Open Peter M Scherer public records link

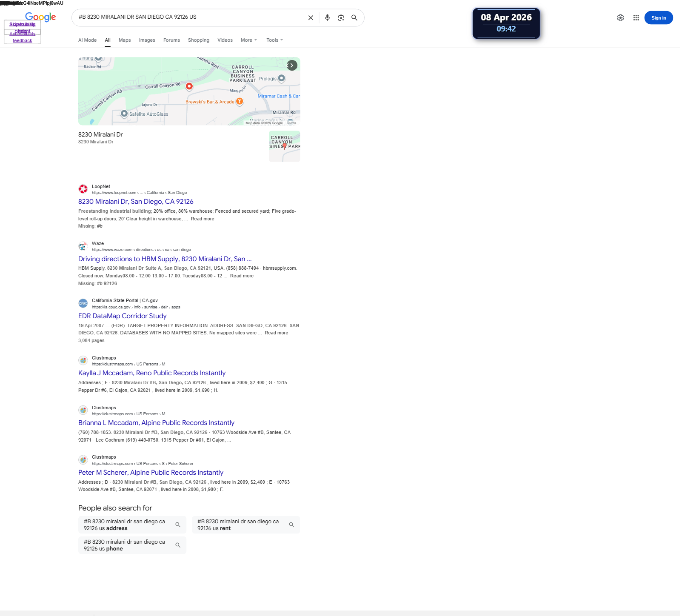click(151, 473)
